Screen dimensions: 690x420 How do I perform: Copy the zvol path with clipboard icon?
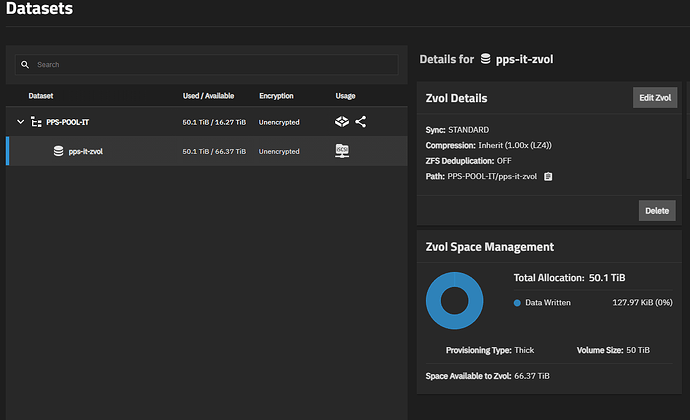click(548, 177)
